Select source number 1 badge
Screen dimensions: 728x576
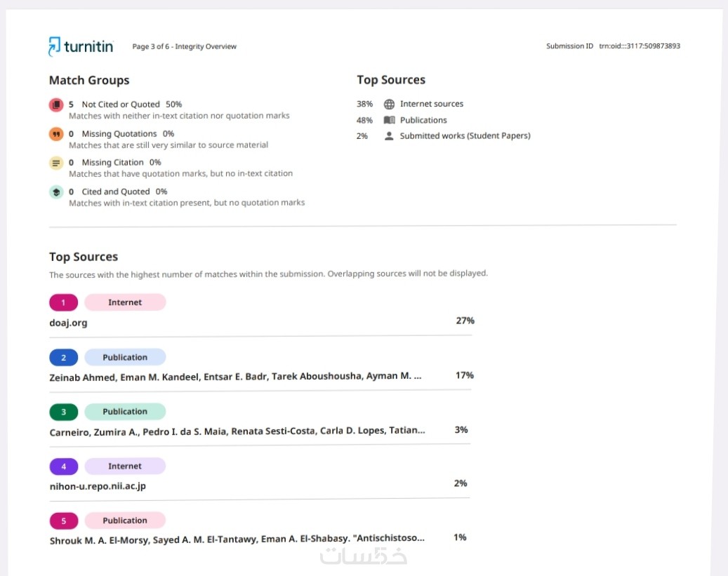(x=64, y=302)
